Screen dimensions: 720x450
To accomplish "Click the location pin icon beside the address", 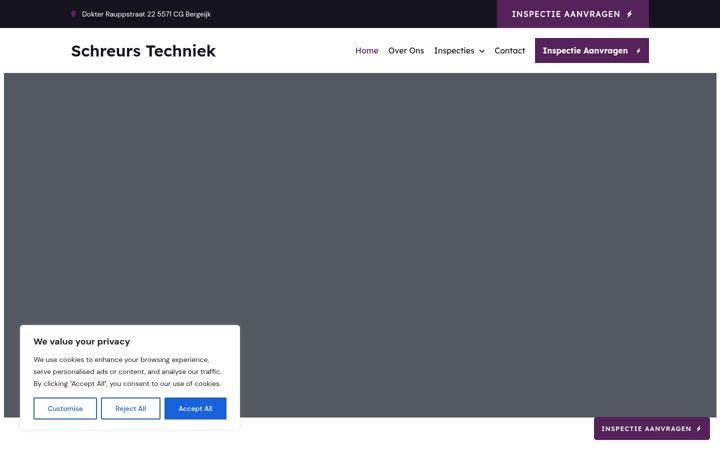I will [73, 14].
